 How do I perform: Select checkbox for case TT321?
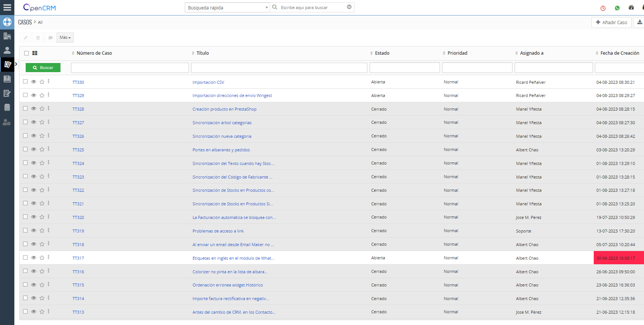(25, 203)
